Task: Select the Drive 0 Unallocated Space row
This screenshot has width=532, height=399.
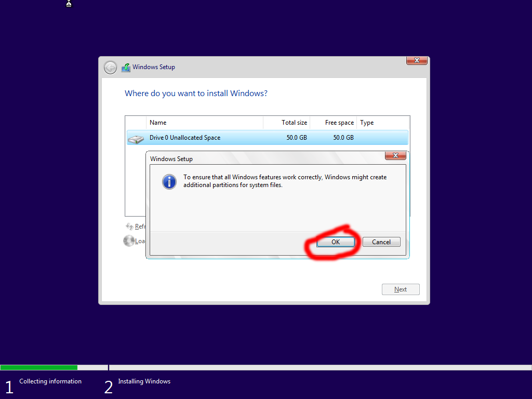Action: pyautogui.click(x=268, y=137)
